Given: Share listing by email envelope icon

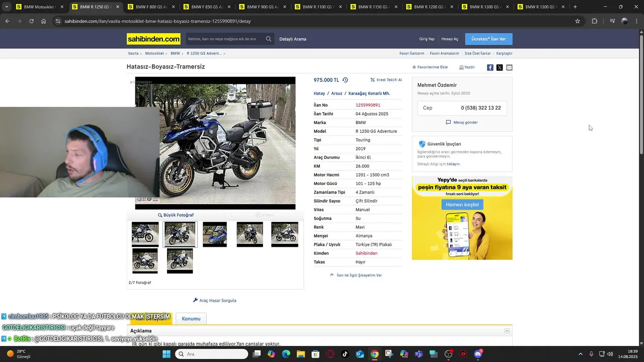Looking at the screenshot, I should [x=509, y=67].
